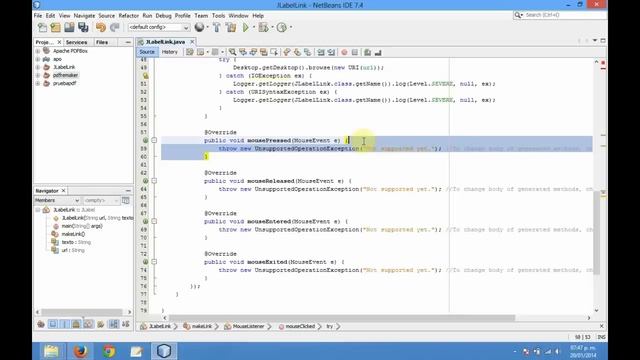Viewport: 640px width, 360px height.
Task: Click the override glyph beside mouseExited
Action: tap(145, 262)
